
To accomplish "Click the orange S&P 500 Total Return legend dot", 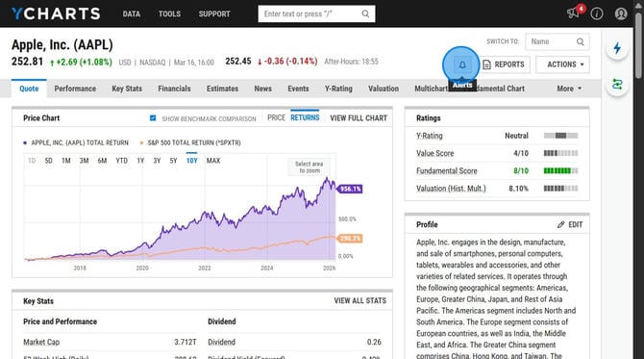I will 141,142.
